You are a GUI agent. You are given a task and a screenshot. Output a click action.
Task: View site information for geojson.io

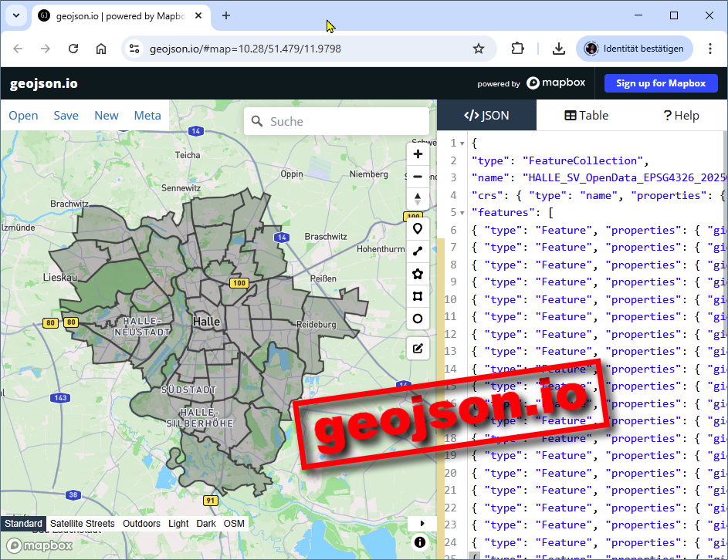click(x=134, y=49)
